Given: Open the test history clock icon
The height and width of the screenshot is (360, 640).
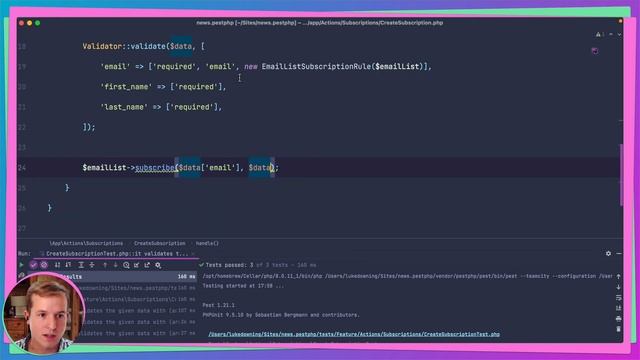Looking at the screenshot, I should 126,265.
